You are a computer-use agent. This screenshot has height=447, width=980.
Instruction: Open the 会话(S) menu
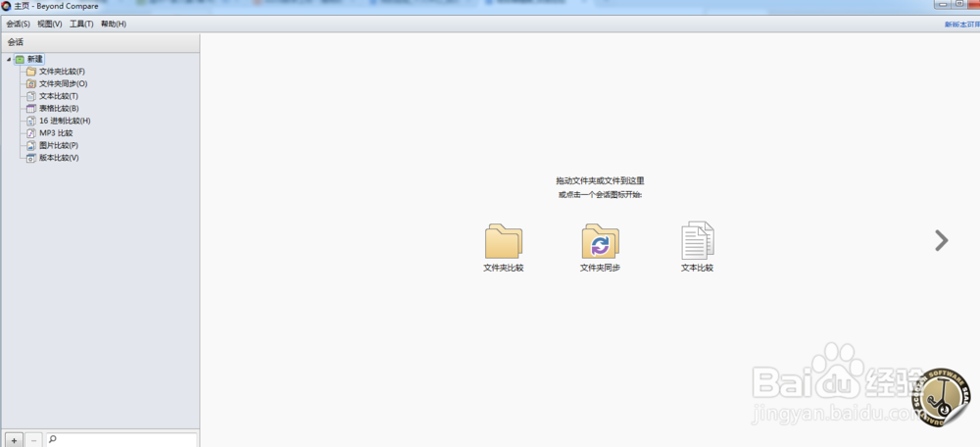(x=18, y=24)
